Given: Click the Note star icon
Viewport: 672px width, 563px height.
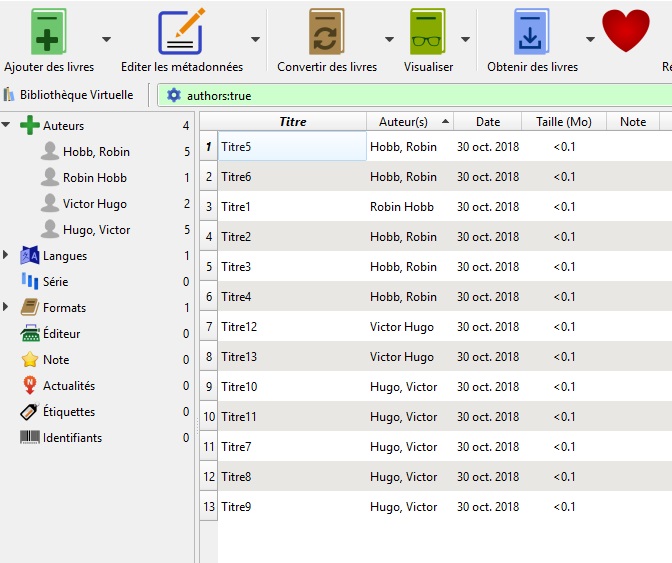Looking at the screenshot, I should 30,359.
